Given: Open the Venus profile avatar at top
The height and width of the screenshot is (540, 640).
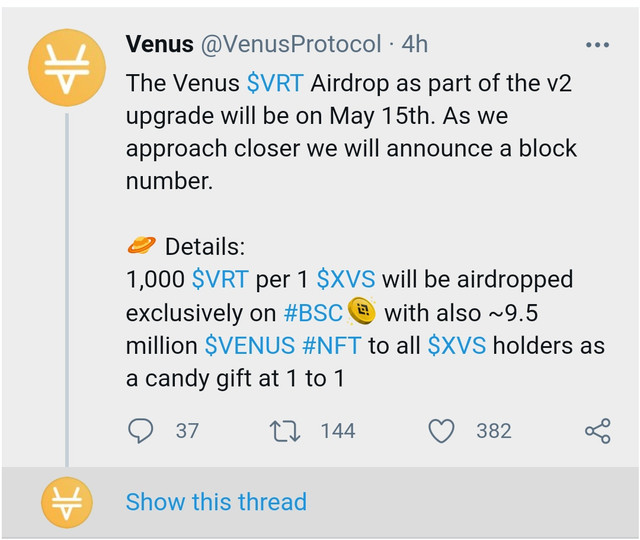Looking at the screenshot, I should (67, 68).
